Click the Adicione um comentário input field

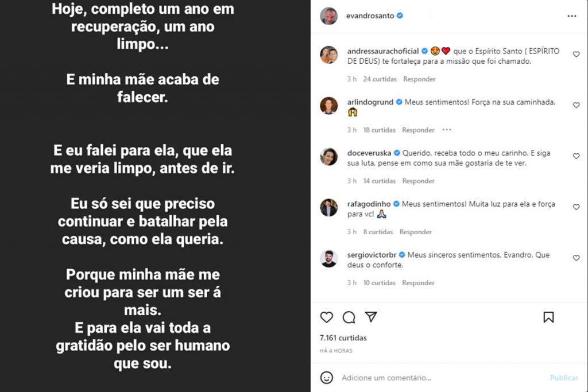[402, 378]
